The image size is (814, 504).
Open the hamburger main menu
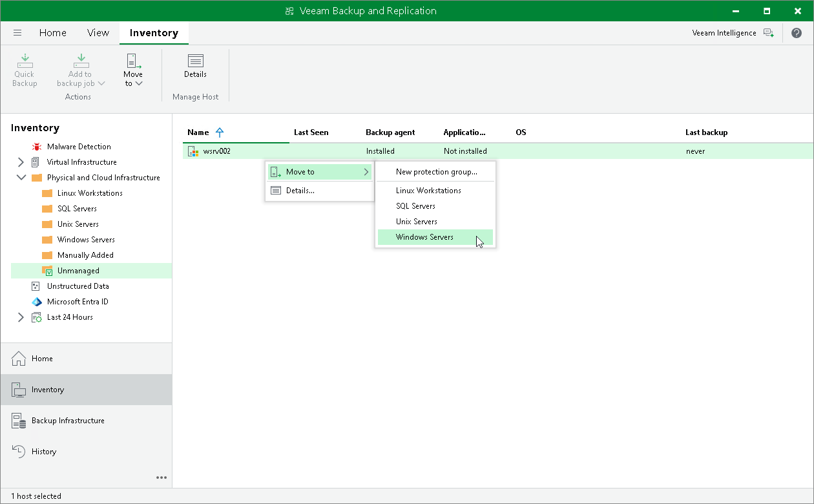(17, 33)
